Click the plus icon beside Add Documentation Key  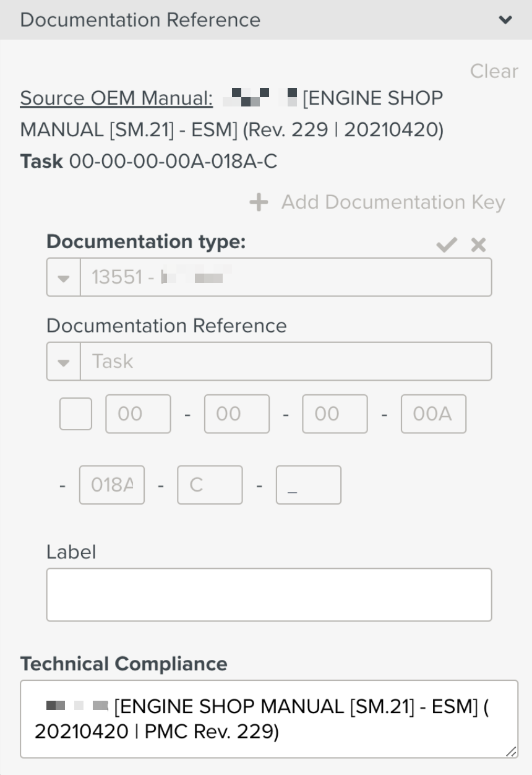coord(259,202)
